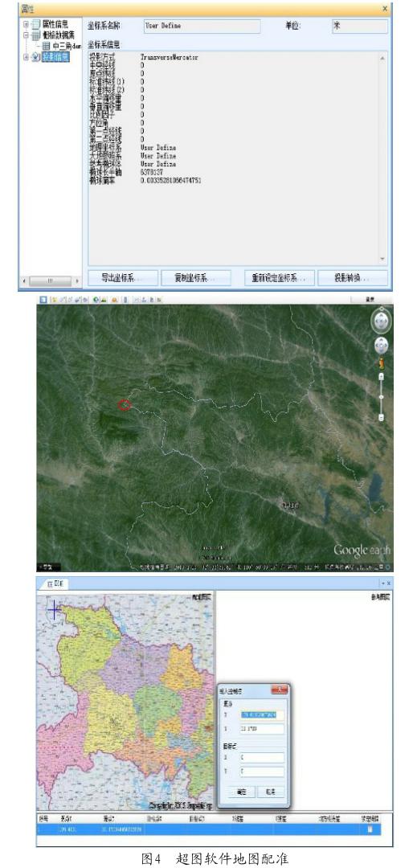Click the blue crosshair control point on the map
Screen dimensions: 413x868
tap(54, 611)
